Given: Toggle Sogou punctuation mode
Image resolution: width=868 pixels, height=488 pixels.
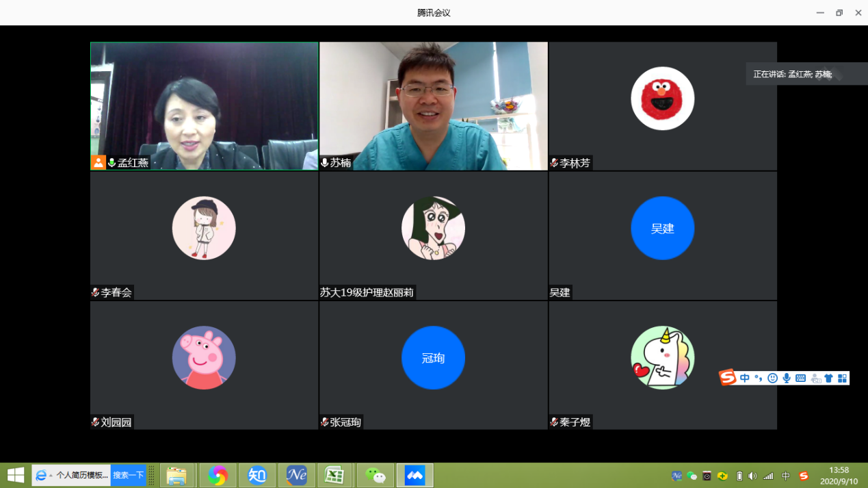Looking at the screenshot, I should pyautogui.click(x=758, y=378).
